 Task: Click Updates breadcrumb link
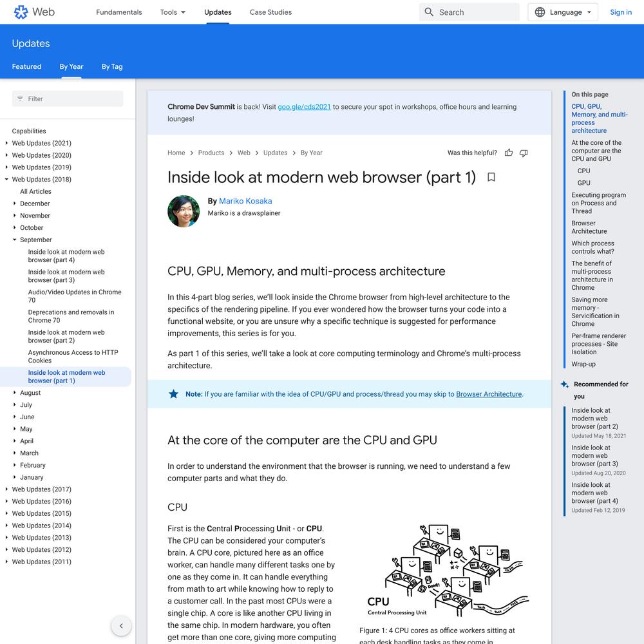pos(275,153)
